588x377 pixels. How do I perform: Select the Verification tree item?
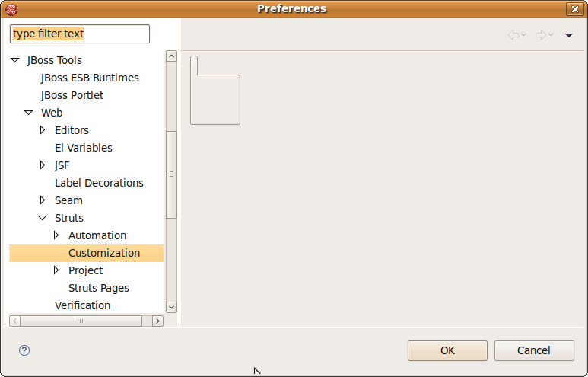(82, 305)
